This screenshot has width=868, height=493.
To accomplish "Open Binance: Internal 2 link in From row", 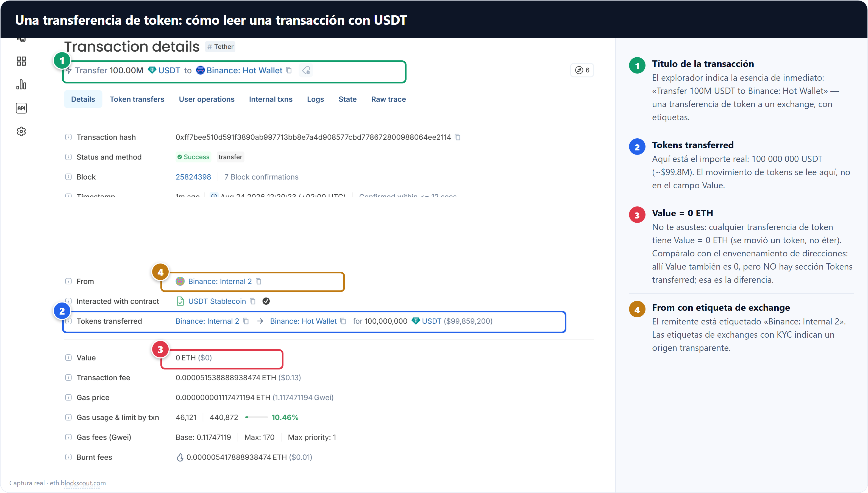I will tap(220, 281).
